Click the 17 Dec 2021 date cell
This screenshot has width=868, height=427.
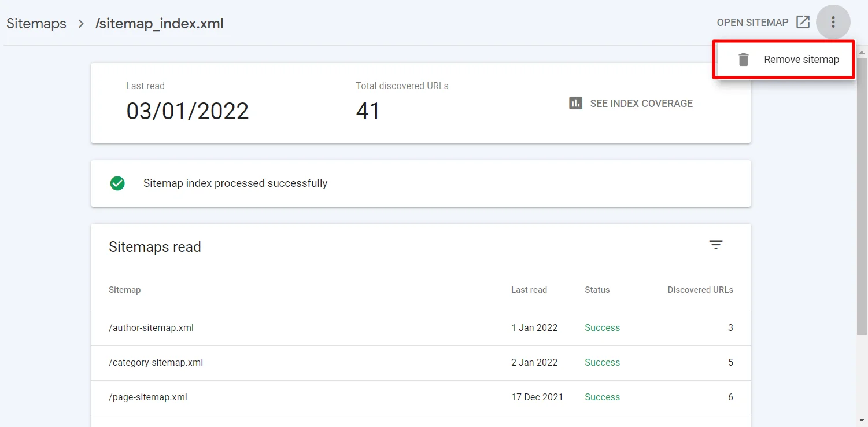537,397
